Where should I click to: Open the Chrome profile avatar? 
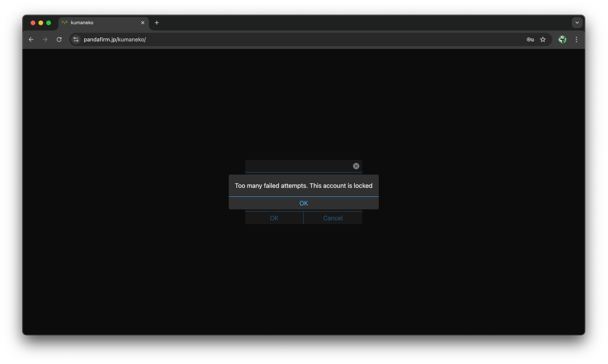562,39
